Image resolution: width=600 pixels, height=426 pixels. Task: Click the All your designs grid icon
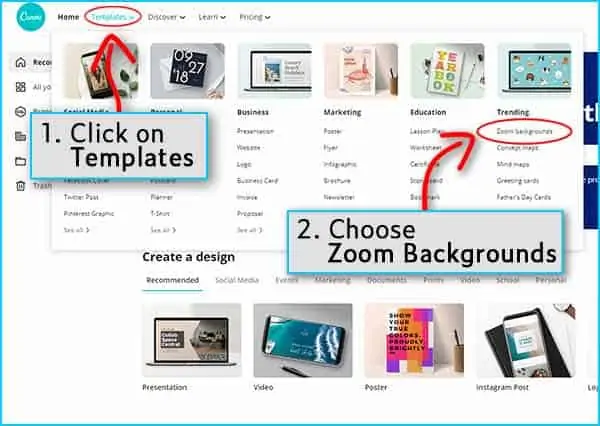pyautogui.click(x=21, y=87)
